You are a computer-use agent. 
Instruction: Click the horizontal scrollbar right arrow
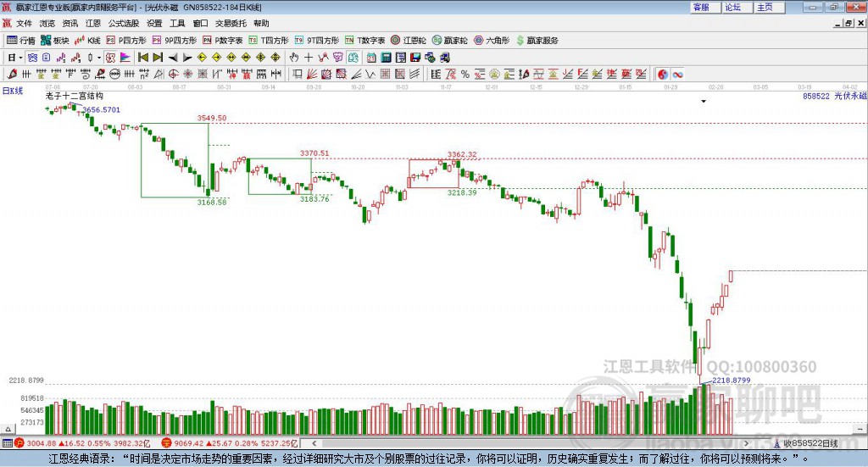coord(746,443)
